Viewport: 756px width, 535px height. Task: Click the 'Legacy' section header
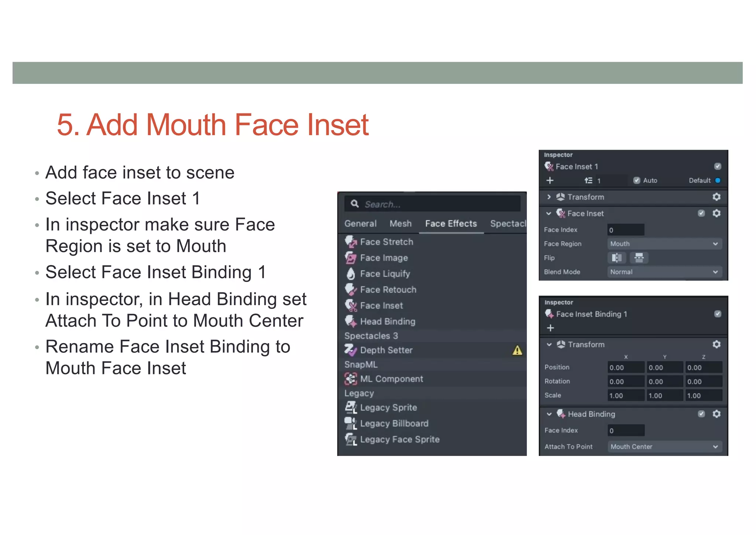[359, 393]
